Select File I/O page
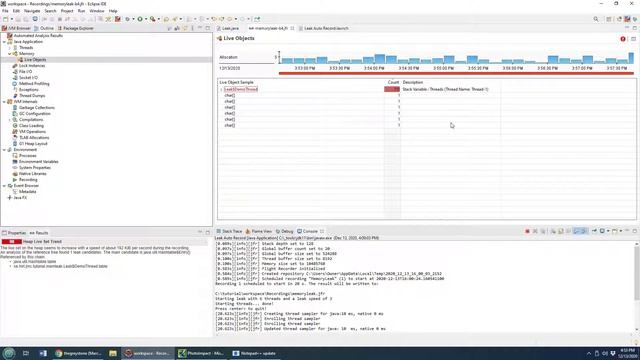Screen dimensions: 640x360 (x=25, y=71)
